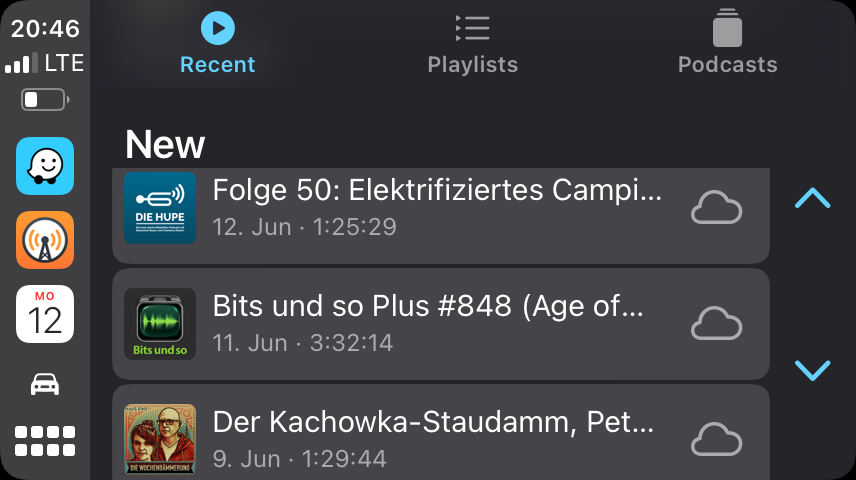
Task: Open the Overcast app icon
Action: click(x=45, y=240)
